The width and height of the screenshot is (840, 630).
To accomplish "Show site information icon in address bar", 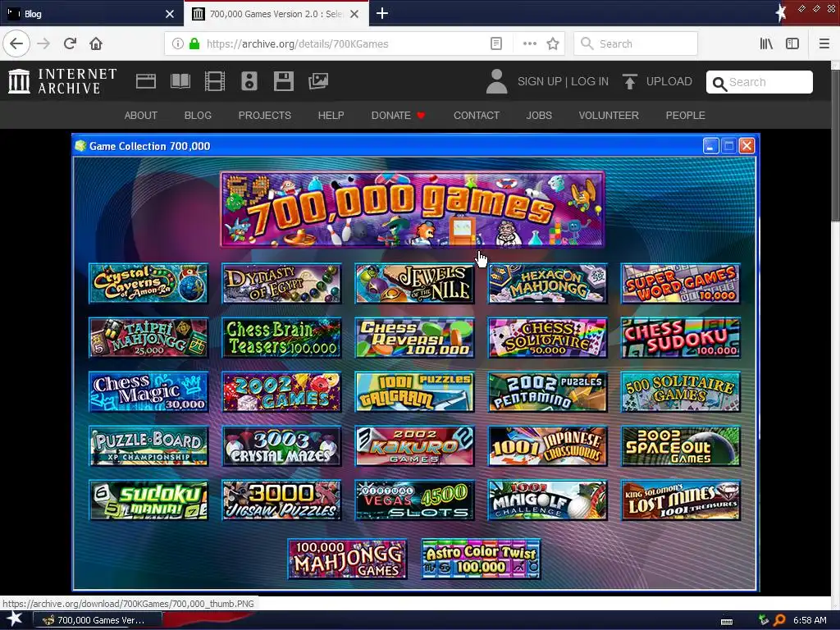I will (x=177, y=44).
